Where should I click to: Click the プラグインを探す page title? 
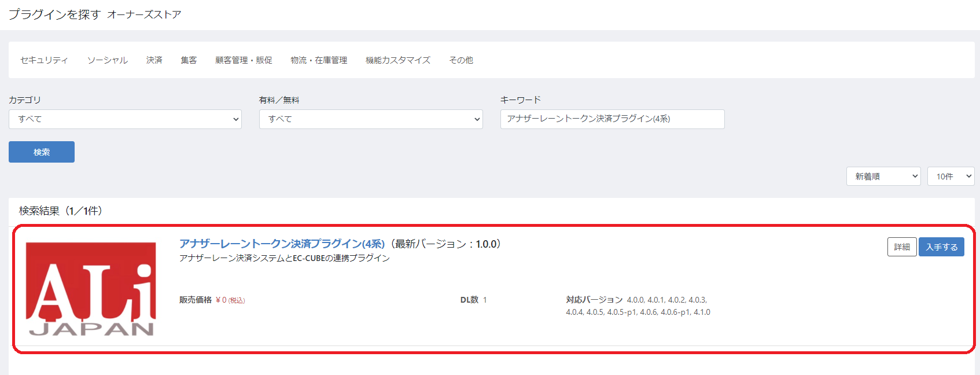coord(54,14)
